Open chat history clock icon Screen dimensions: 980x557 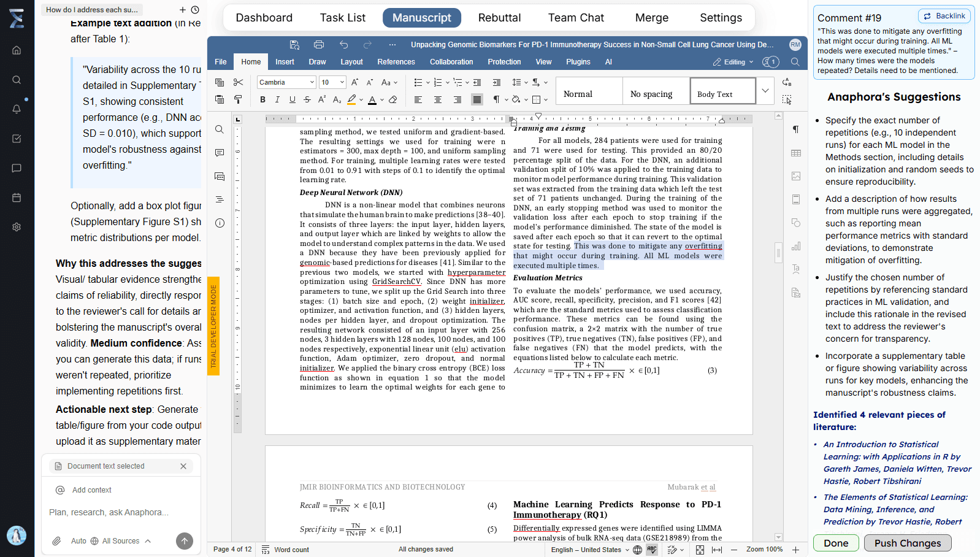pyautogui.click(x=195, y=10)
